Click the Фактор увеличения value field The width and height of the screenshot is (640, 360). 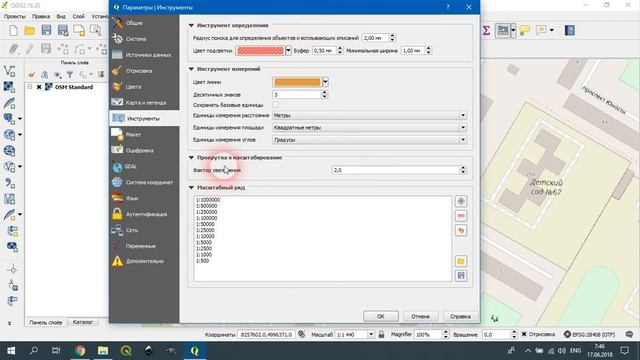396,170
